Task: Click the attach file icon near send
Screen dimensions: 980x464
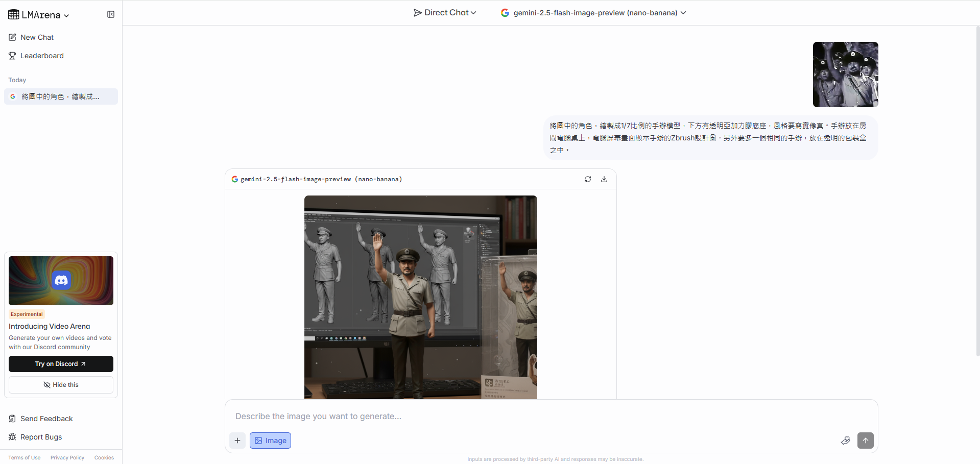Action: pyautogui.click(x=846, y=441)
